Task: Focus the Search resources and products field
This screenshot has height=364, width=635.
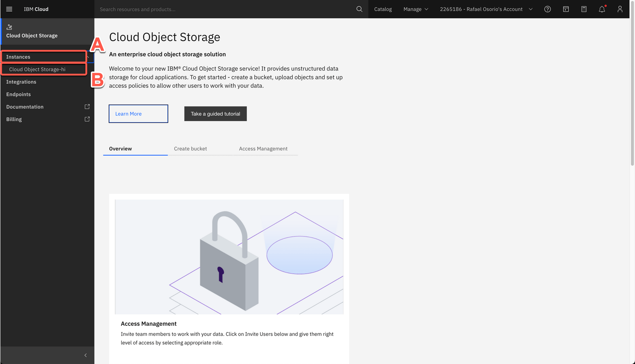Action: point(224,9)
